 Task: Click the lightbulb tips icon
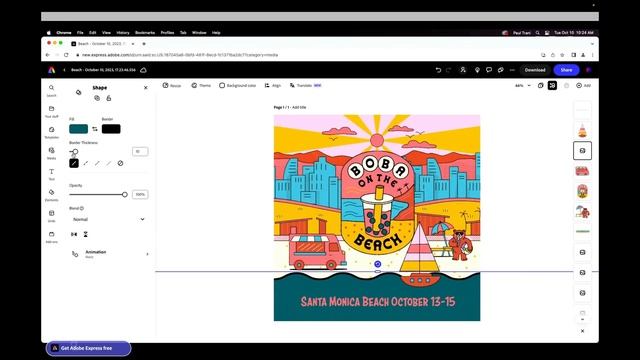click(x=477, y=70)
